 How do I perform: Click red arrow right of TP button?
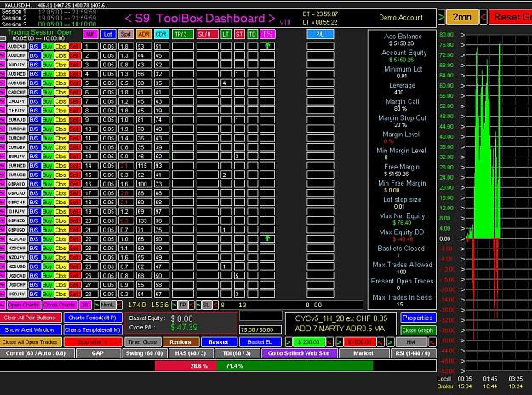coord(192,305)
